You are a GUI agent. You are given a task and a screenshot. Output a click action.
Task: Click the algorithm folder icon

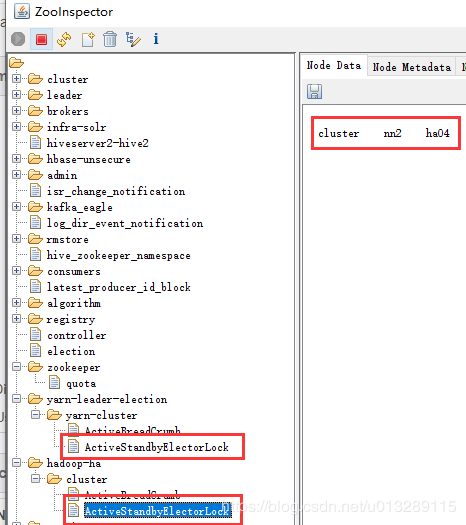(35, 303)
